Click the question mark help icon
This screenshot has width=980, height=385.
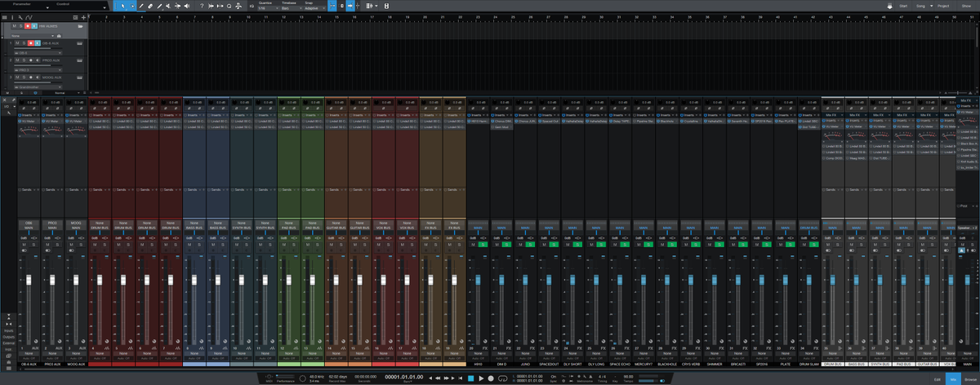[x=202, y=6]
